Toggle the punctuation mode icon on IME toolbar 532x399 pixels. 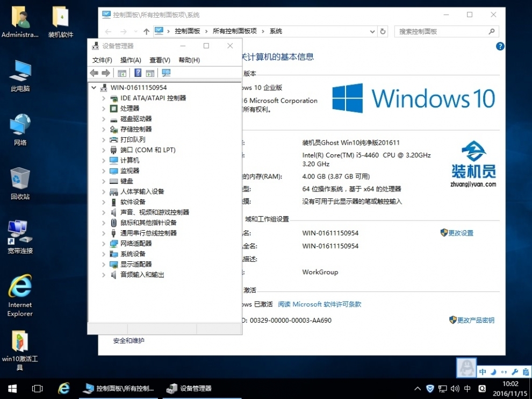[x=504, y=372]
